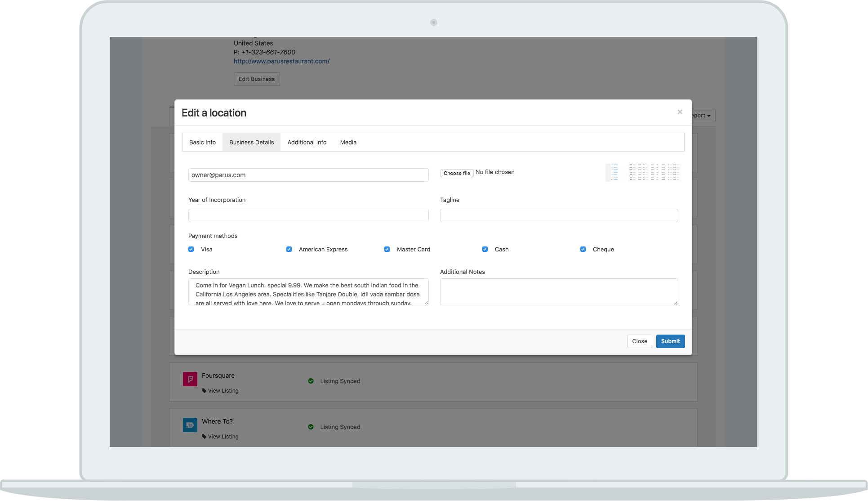This screenshot has width=868, height=501.
Task: Click the Year of Incorporation field
Action: [x=308, y=215]
